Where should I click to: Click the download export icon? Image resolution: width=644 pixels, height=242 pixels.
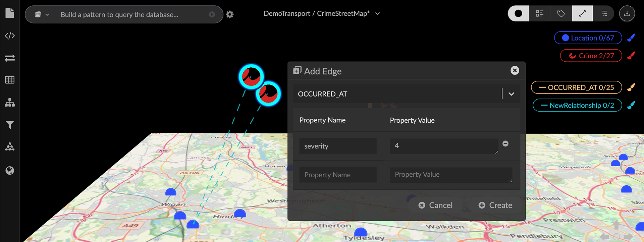click(627, 14)
